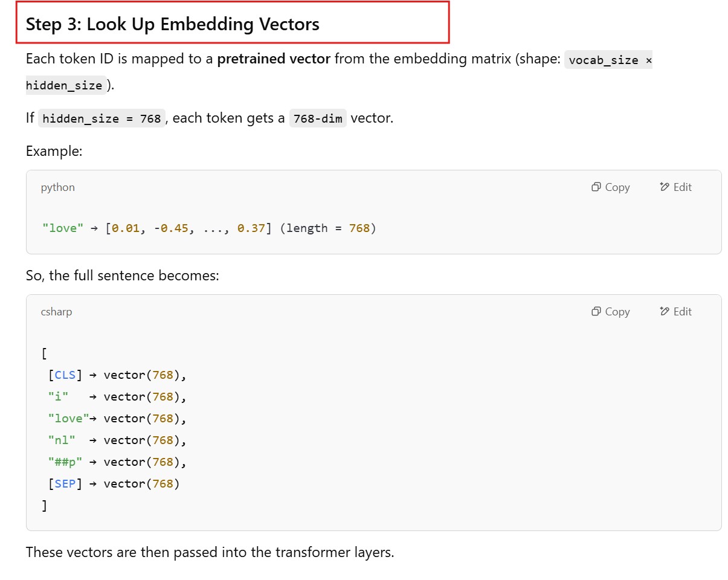
Task: Click the "python" language label
Action: point(58,187)
